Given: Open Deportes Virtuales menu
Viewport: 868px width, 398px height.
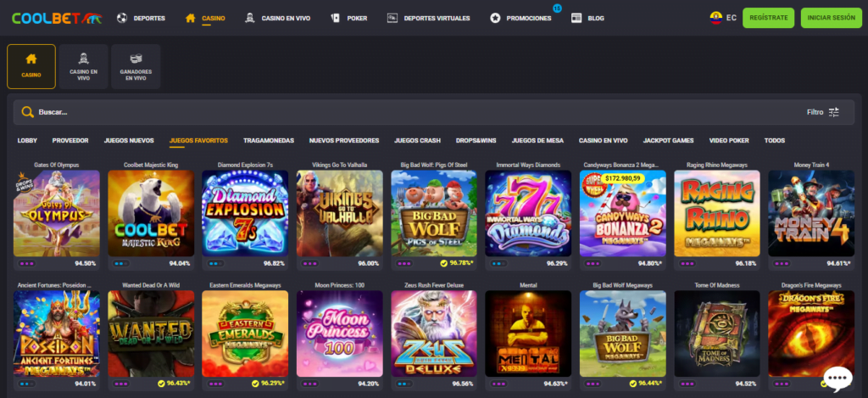Looking at the screenshot, I should point(437,19).
